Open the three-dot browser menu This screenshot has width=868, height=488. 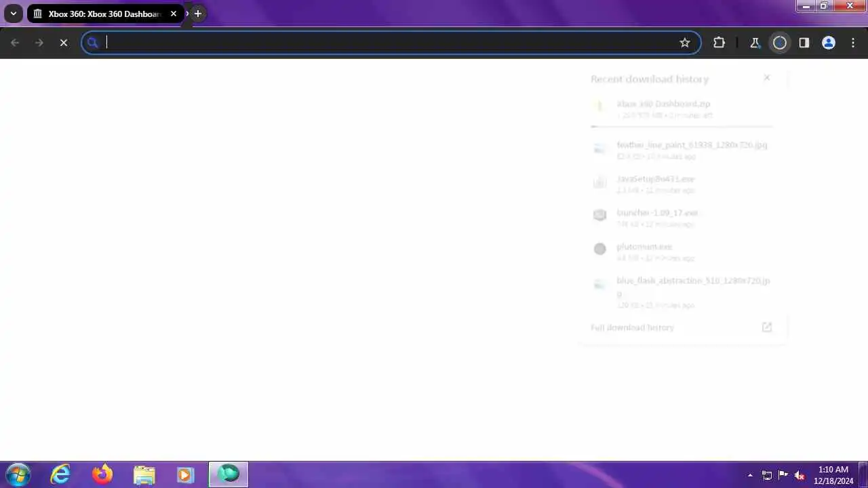(x=852, y=43)
